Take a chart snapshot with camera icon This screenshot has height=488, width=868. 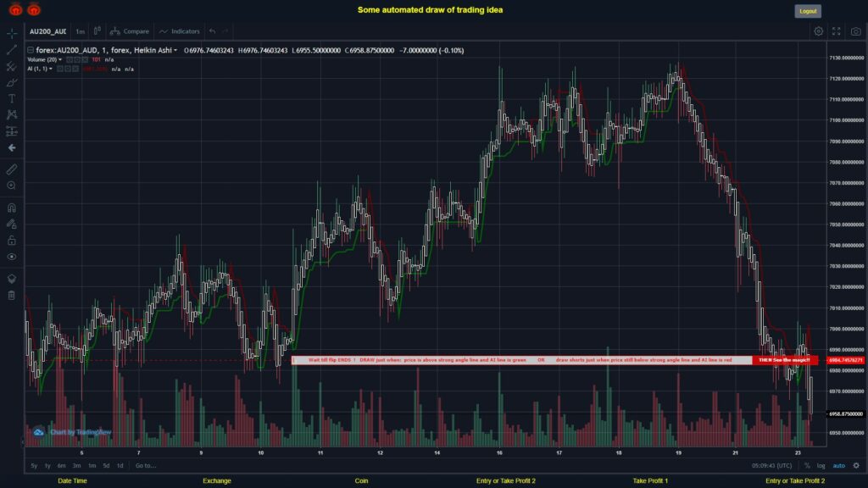[x=856, y=31]
